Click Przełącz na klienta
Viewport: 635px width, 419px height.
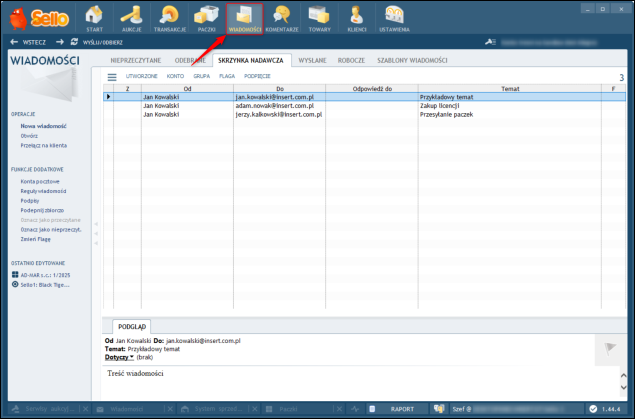44,145
